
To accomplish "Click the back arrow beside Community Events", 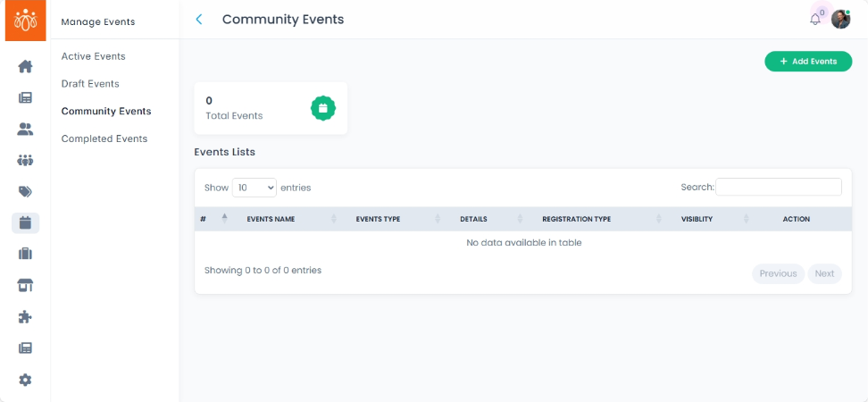I will (199, 20).
